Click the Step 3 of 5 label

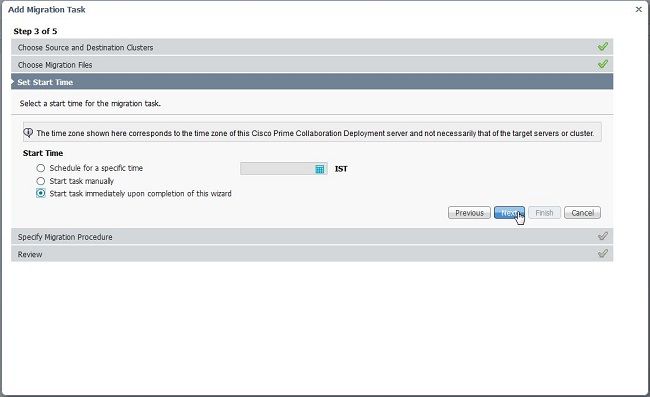click(35, 31)
